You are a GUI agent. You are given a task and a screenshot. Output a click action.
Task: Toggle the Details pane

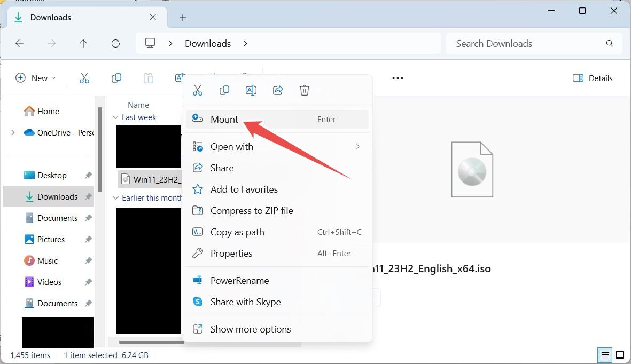[593, 78]
